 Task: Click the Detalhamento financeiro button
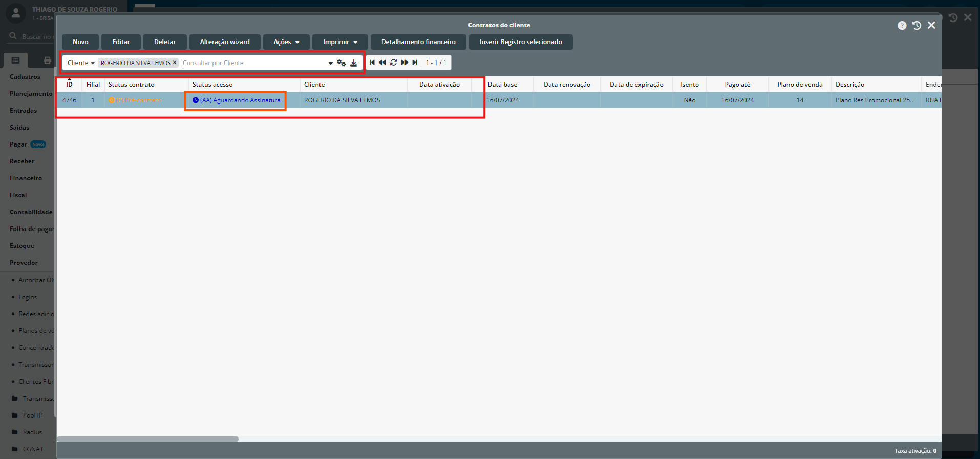[418, 42]
